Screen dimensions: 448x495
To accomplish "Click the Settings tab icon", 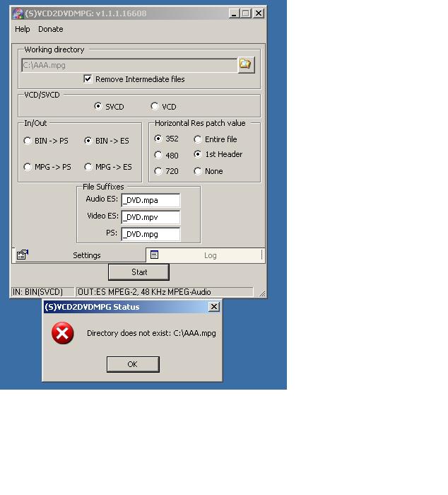I will coord(23,255).
